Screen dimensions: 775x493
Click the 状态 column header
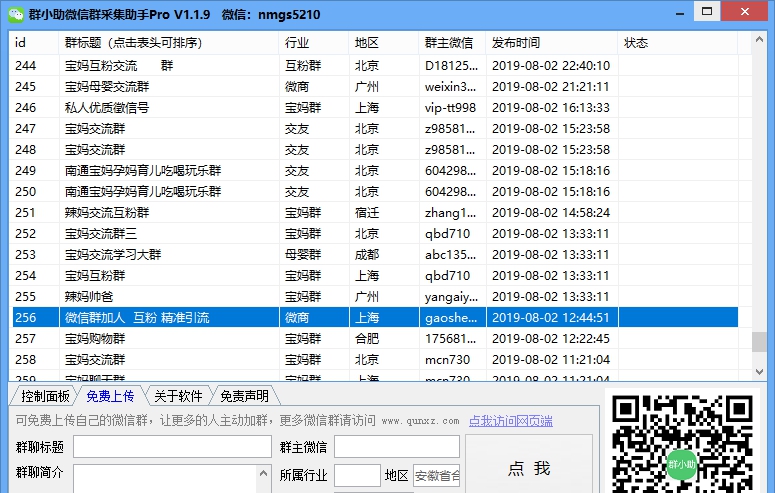click(678, 43)
